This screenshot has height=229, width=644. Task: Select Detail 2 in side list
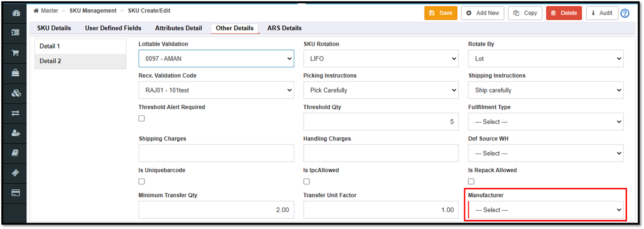pyautogui.click(x=80, y=61)
